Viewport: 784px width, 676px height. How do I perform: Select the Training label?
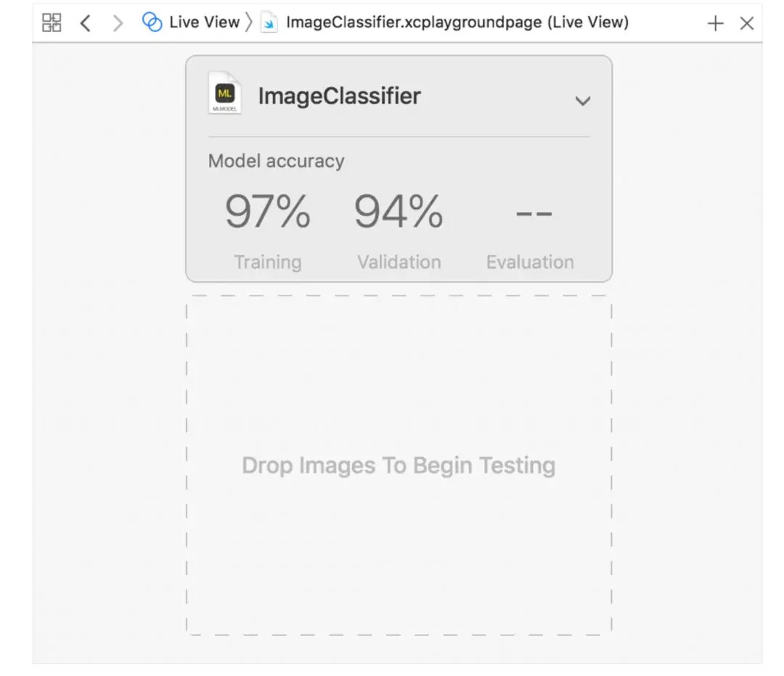267,262
